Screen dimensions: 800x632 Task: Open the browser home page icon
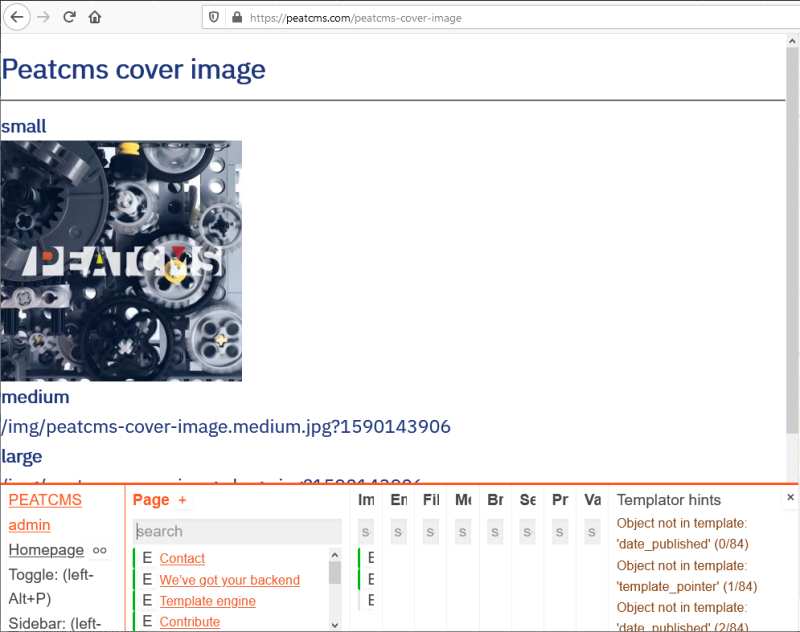tap(95, 17)
